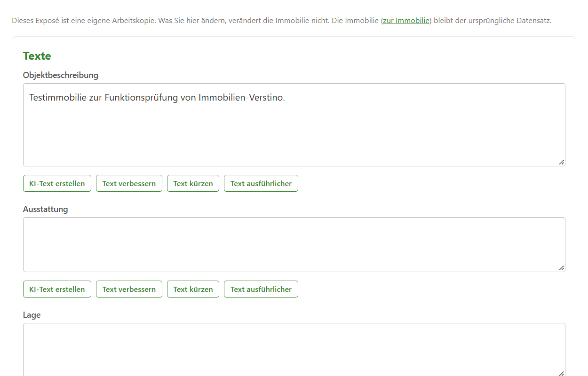
Task: Click the 'Objektbeschreibung' label
Action: point(61,75)
